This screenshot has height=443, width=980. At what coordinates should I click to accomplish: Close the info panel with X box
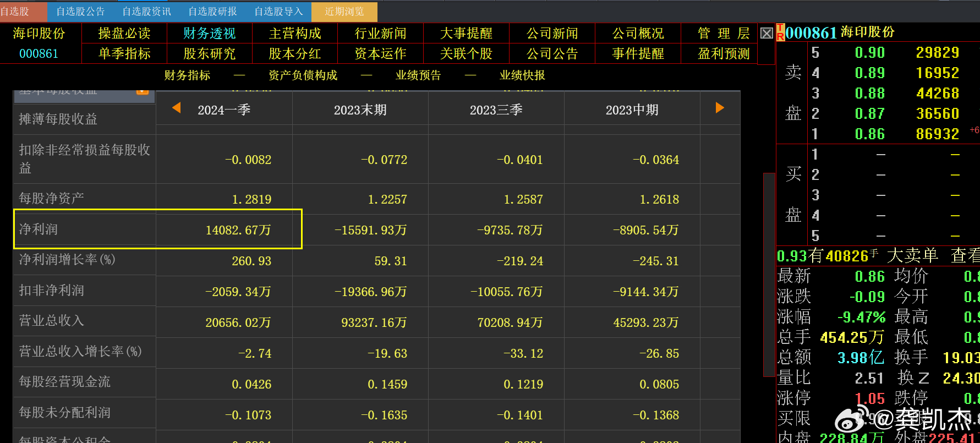pos(767,34)
